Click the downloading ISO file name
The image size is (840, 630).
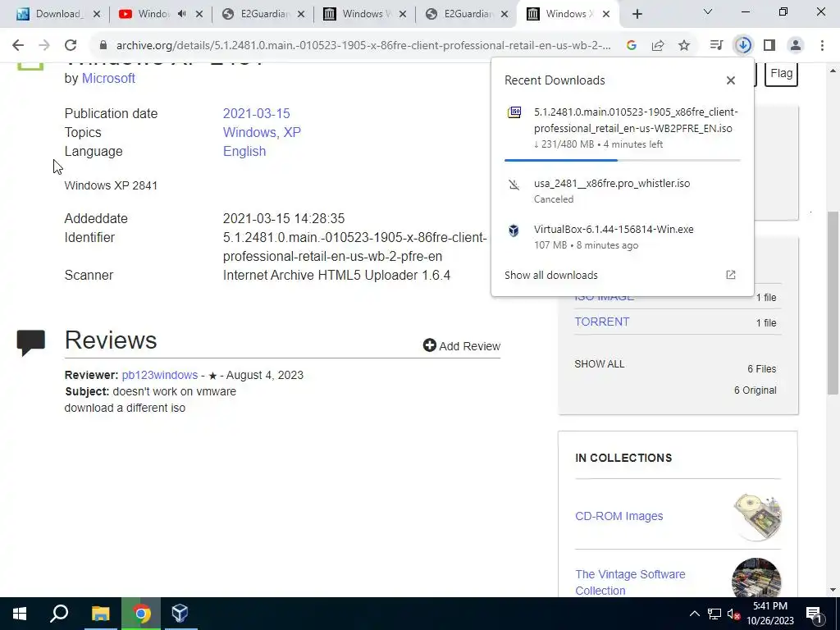pyautogui.click(x=636, y=120)
